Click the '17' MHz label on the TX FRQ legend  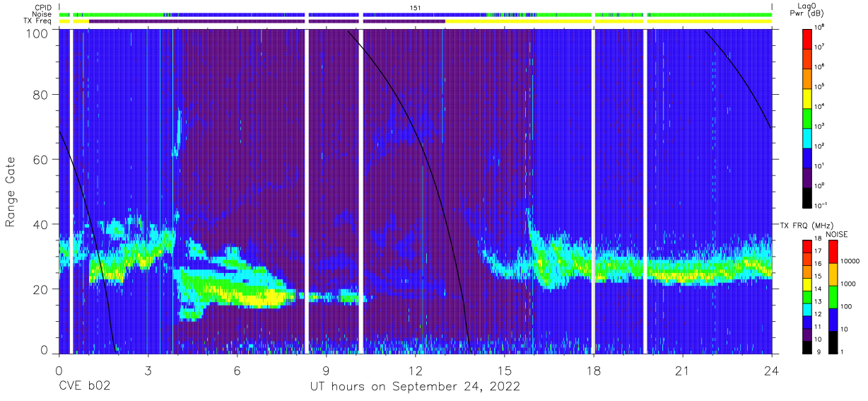tap(819, 252)
